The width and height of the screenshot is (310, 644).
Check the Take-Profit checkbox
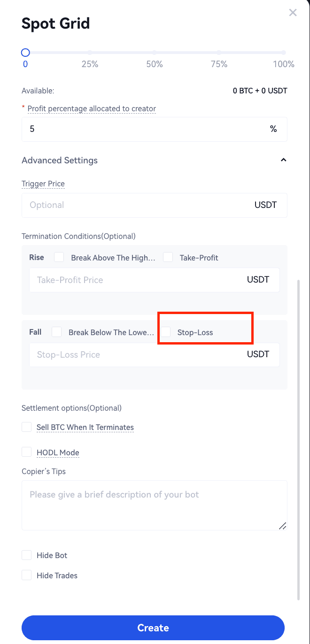(x=168, y=257)
